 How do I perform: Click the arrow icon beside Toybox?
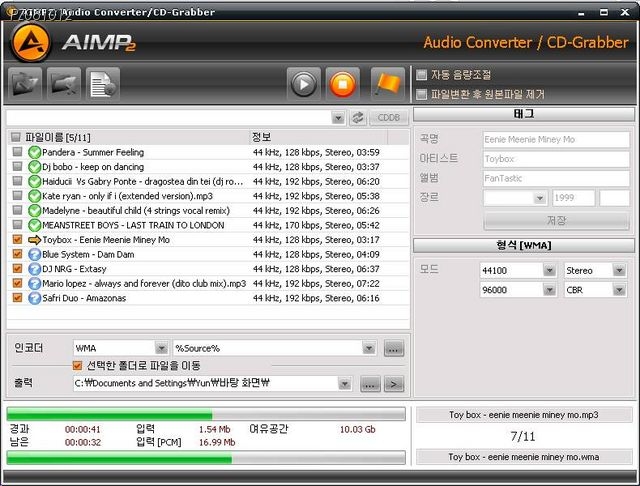[x=34, y=240]
